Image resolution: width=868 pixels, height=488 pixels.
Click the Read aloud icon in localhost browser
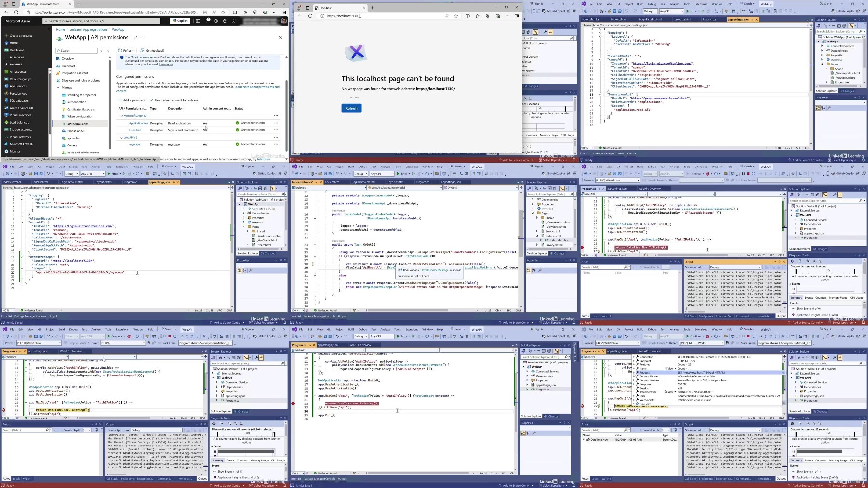click(447, 16)
